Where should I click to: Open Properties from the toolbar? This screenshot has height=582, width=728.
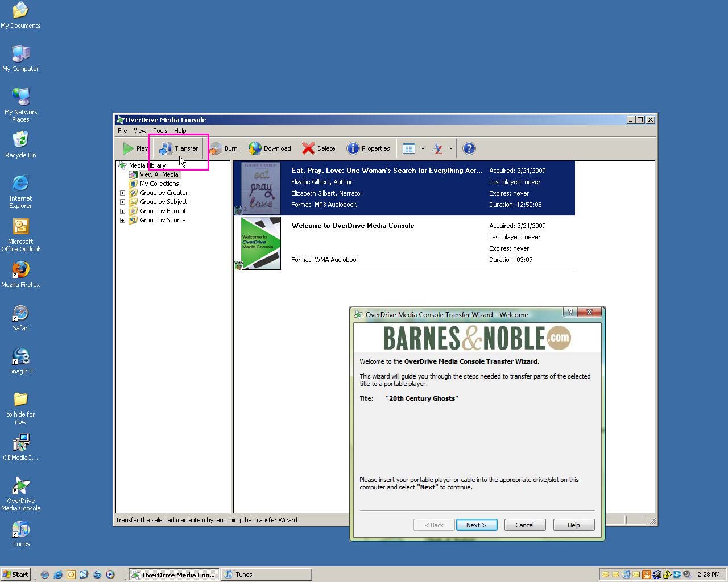[x=369, y=148]
